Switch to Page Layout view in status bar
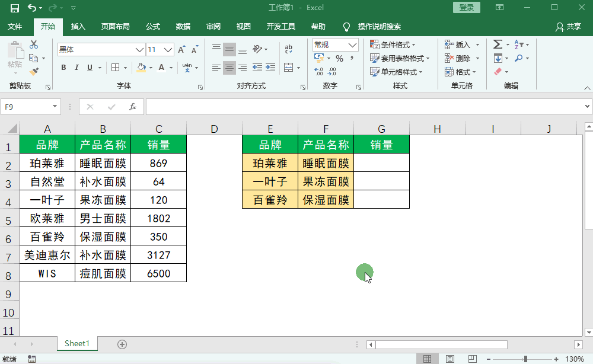Image resolution: width=593 pixels, height=364 pixels. pyautogui.click(x=450, y=359)
